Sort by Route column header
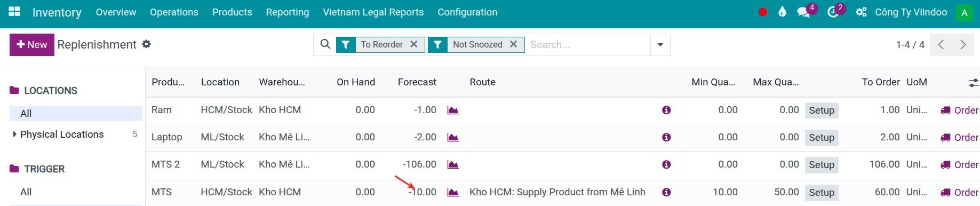Viewport: 980px width, 206px height. click(x=483, y=82)
